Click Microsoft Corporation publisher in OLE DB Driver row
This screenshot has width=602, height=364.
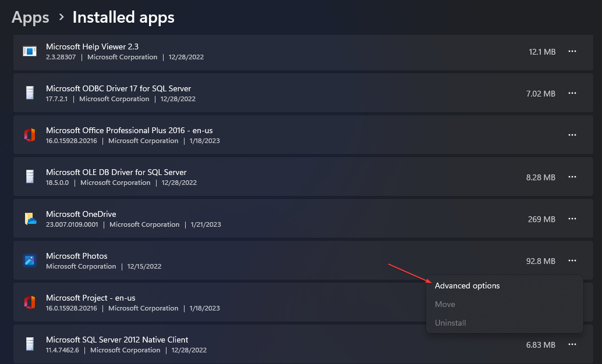click(115, 183)
